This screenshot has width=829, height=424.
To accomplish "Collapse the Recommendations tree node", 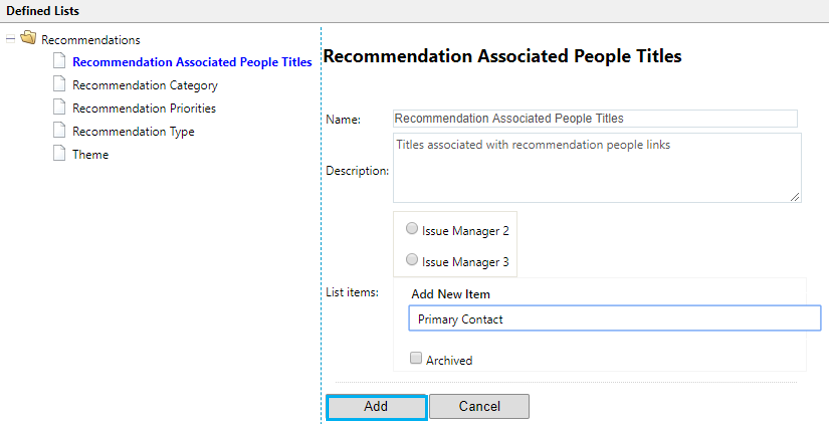I will [11, 39].
